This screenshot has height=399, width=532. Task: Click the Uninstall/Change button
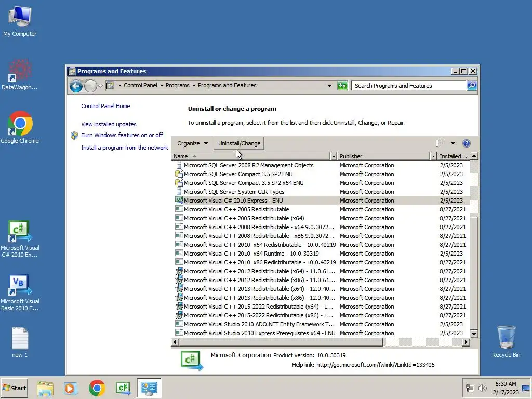point(239,143)
